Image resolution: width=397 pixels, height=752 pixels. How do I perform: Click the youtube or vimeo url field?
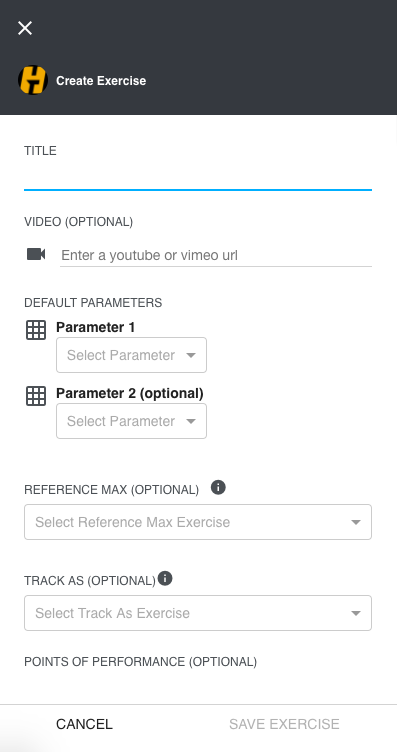(216, 255)
